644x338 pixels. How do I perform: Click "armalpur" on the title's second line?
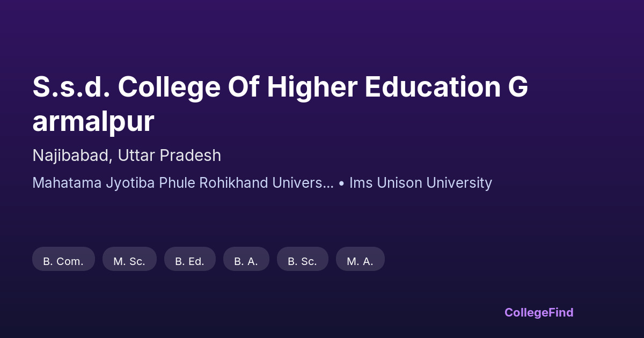93,122
